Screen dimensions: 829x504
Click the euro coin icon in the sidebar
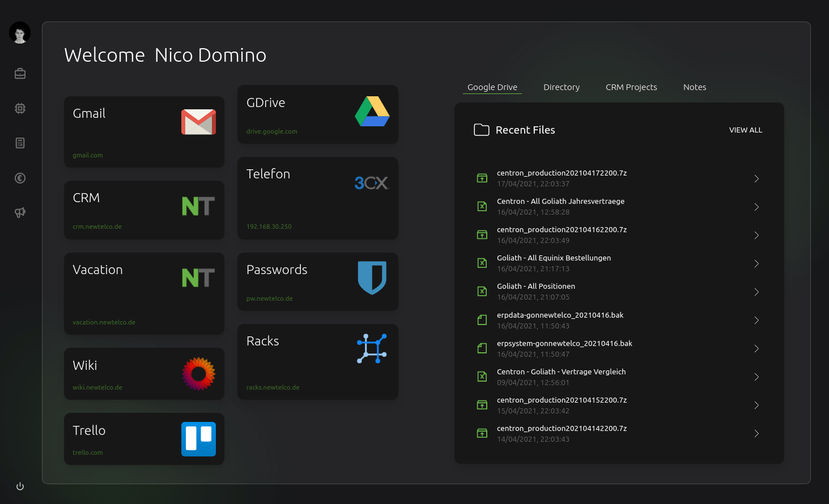pos(20,178)
